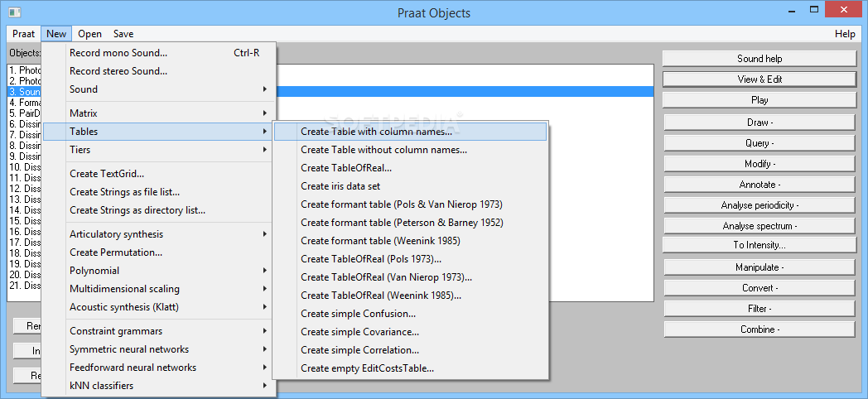Open the Praat menu
868x399 pixels.
[24, 34]
